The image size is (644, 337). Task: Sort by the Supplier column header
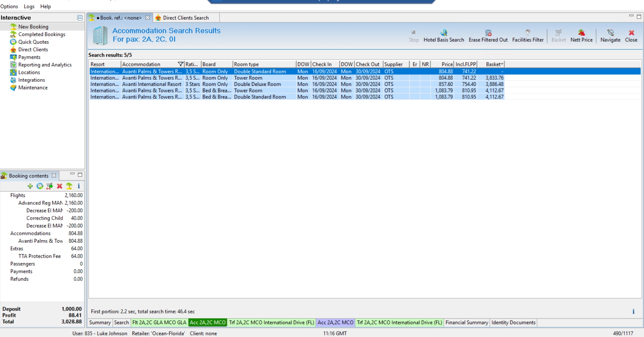(x=396, y=64)
